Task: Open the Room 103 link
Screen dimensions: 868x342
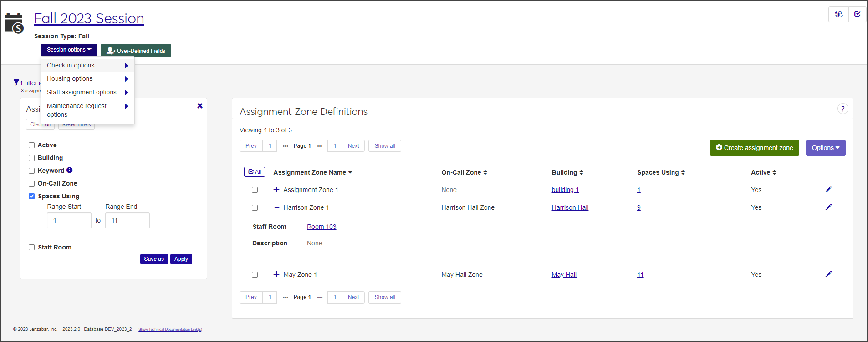Action: point(322,227)
